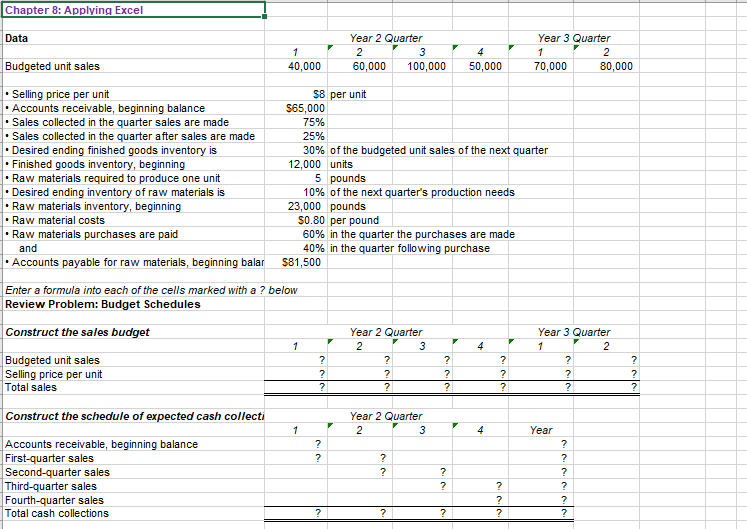This screenshot has width=747, height=529.
Task: Select 'Third-quarter sales' quarter 4 cell
Action: (480, 486)
